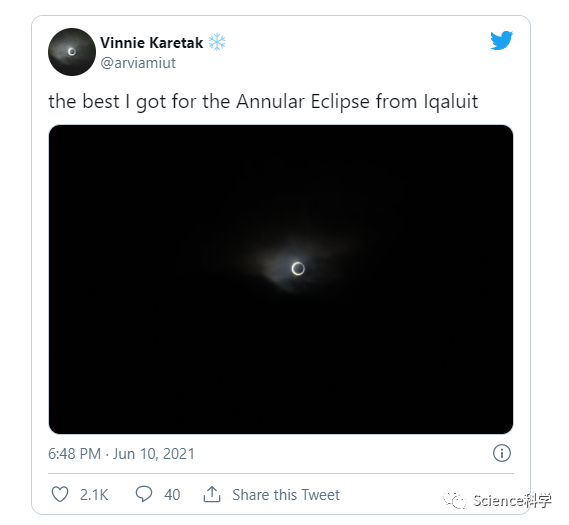Viewport: 569px width, 525px height.
Task: Click the Science科学 watermark text
Action: (512, 501)
